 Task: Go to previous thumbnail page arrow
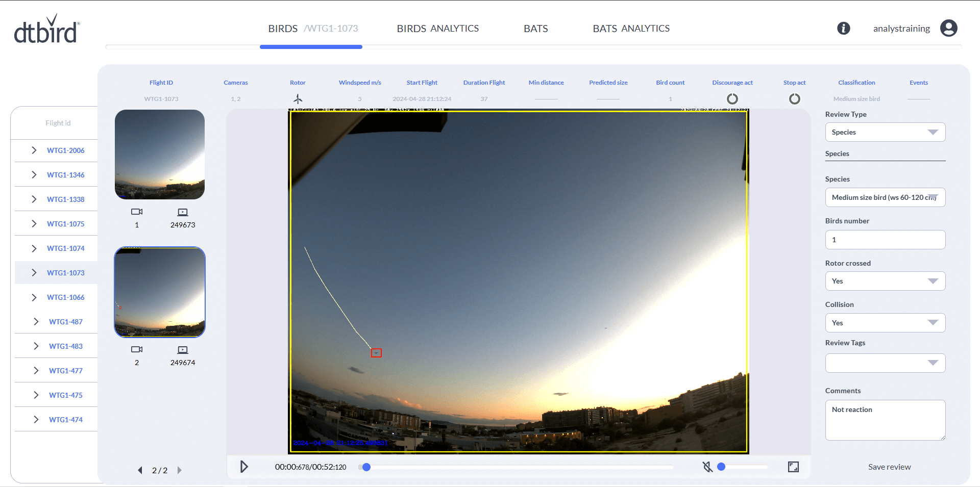coord(140,470)
